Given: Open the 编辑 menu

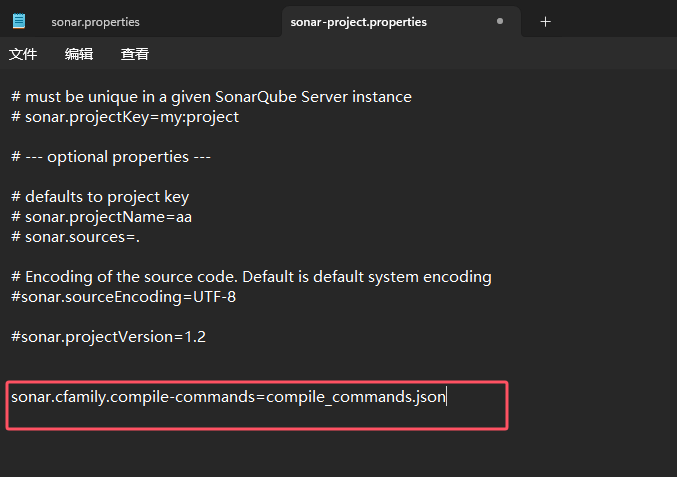Looking at the screenshot, I should pyautogui.click(x=79, y=54).
